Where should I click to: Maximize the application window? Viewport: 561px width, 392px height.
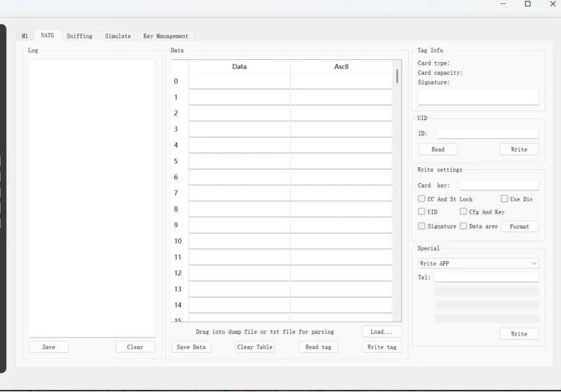(x=528, y=4)
